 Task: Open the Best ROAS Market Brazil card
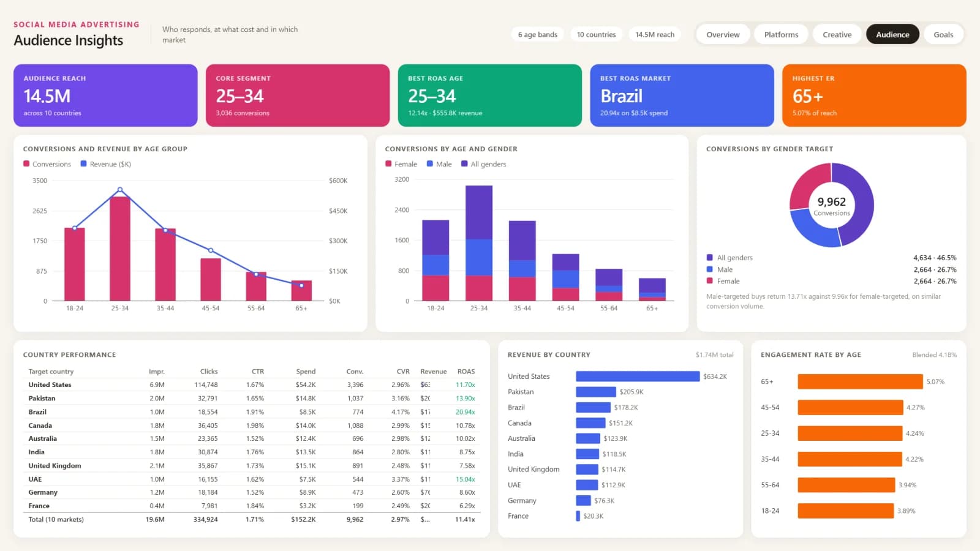pyautogui.click(x=682, y=96)
